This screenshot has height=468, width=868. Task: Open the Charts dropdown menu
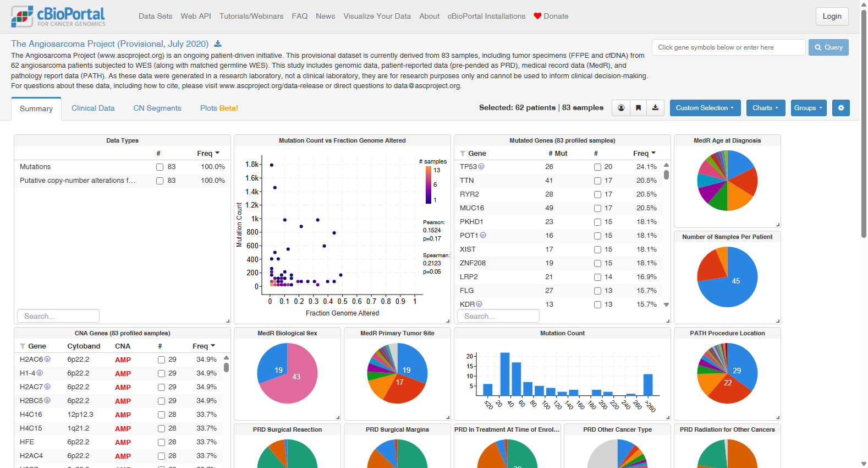click(765, 108)
